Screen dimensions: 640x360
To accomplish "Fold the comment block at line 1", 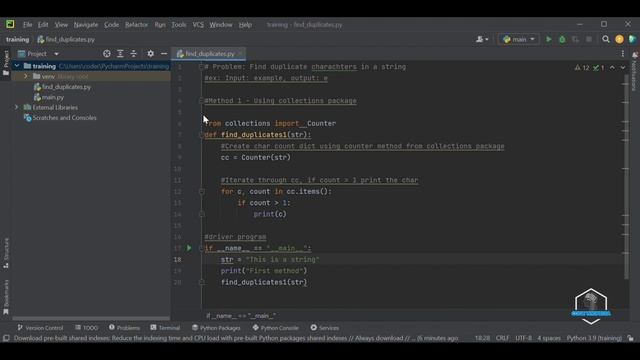I will coord(201,67).
